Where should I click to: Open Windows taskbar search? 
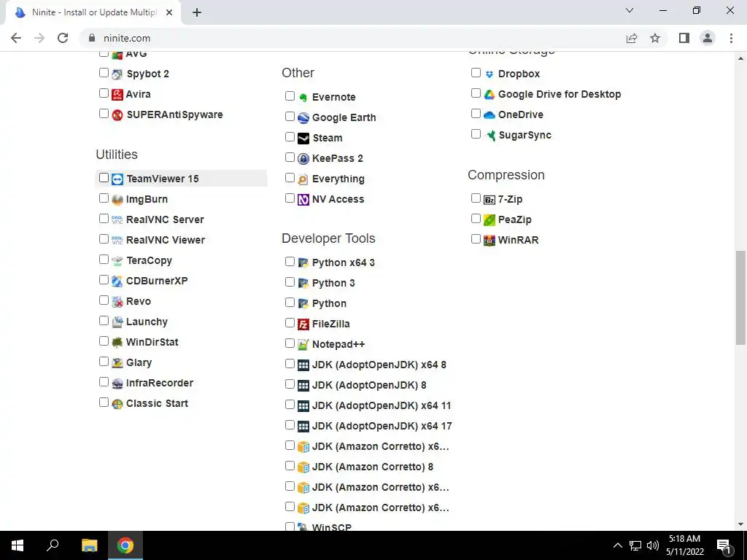(53, 545)
